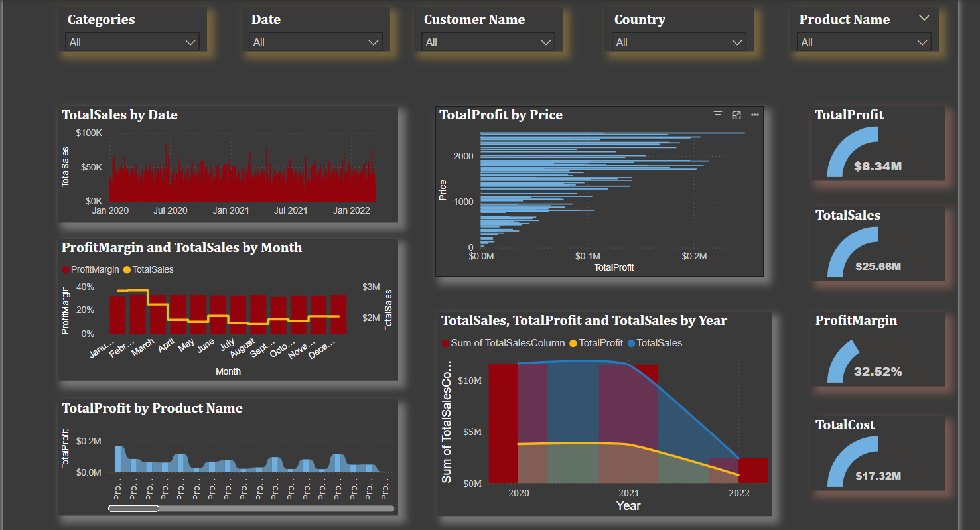Click the '$100K' axis value
This screenshot has height=530, width=980.
89,133
